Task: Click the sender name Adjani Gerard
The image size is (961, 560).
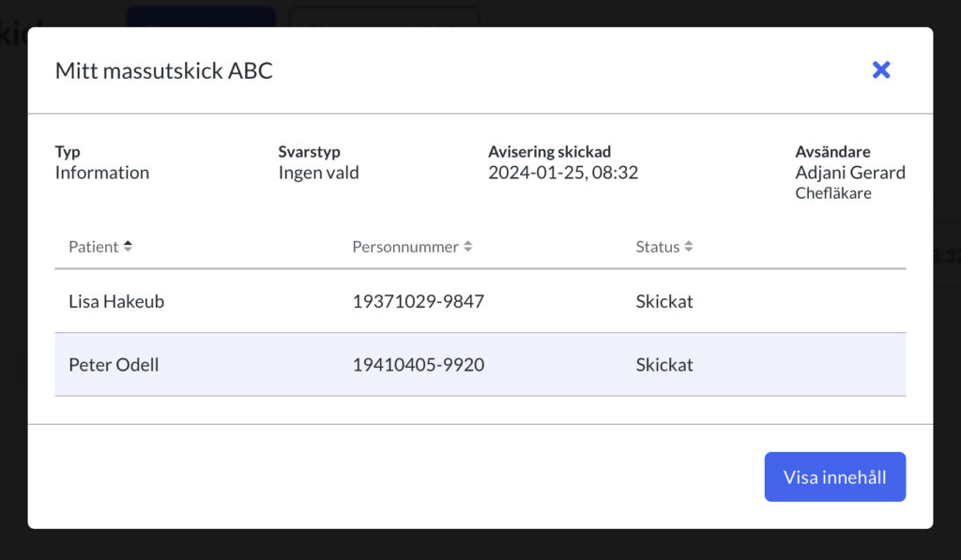Action: [x=850, y=173]
